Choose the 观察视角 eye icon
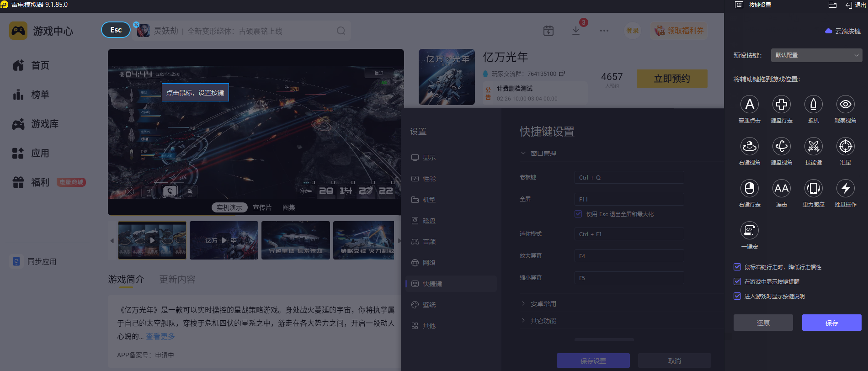 (845, 105)
